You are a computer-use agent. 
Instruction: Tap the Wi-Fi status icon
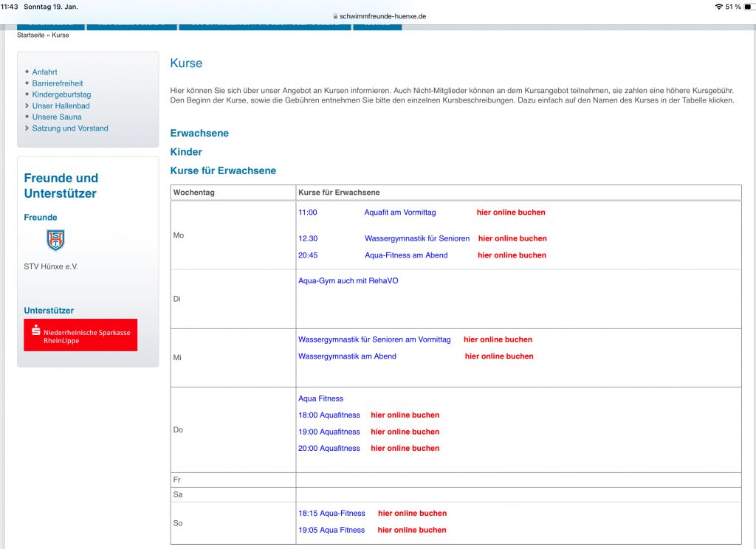[718, 7]
